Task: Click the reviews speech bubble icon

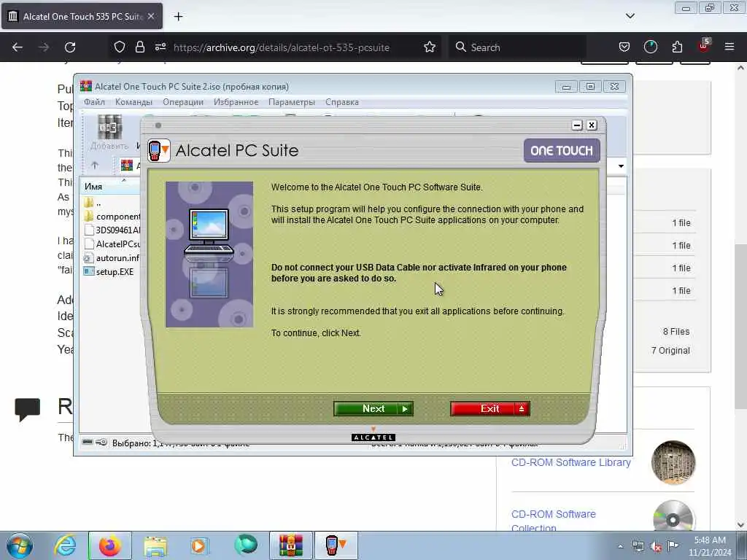Action: [x=27, y=409]
